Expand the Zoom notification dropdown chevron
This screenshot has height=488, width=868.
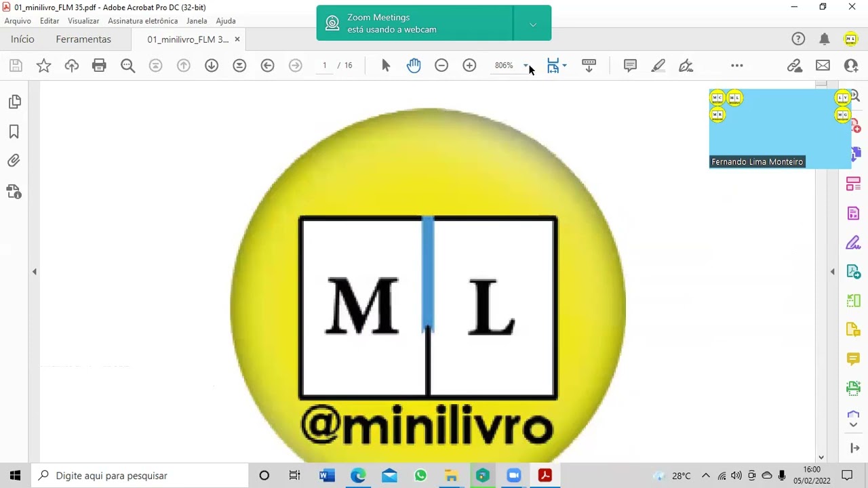(533, 24)
